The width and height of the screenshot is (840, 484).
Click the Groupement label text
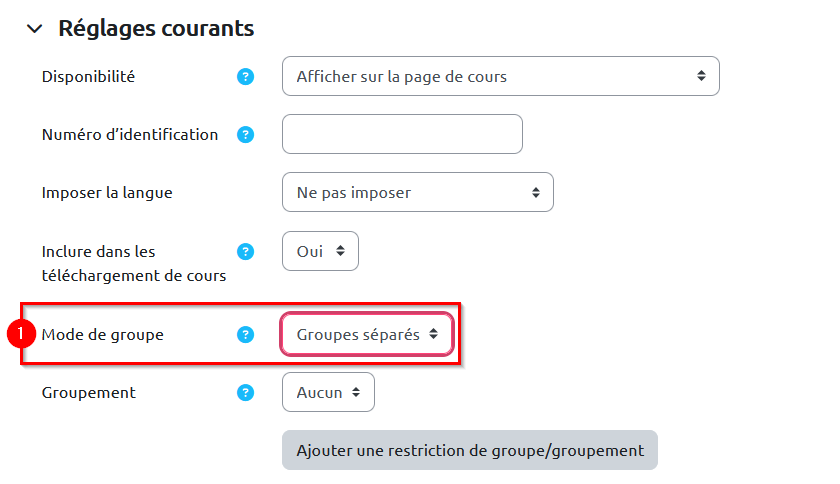tap(88, 393)
